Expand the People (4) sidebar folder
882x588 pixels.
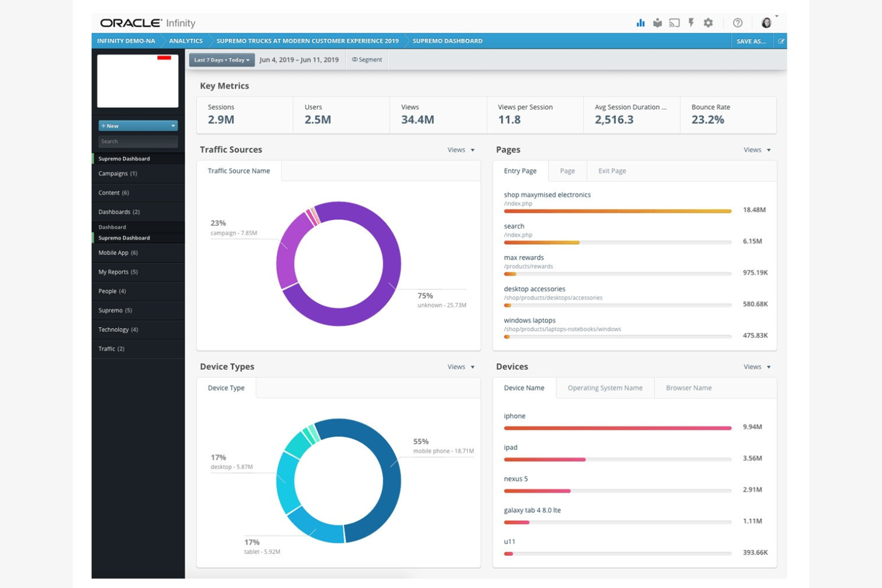(138, 291)
